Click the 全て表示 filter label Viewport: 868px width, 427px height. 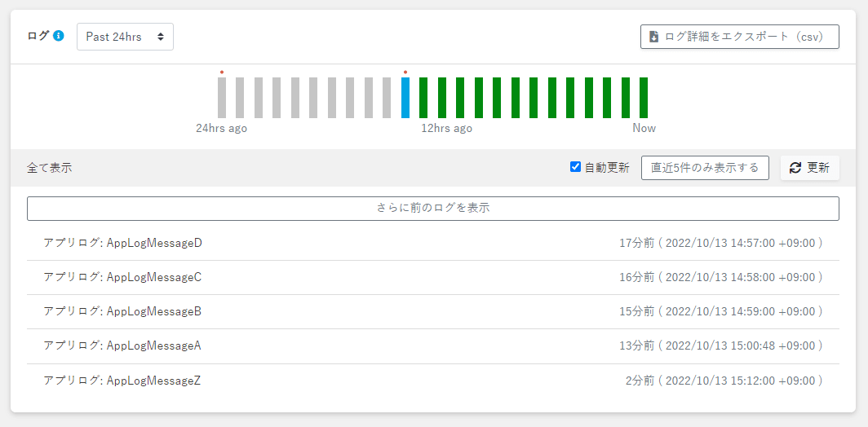click(x=49, y=168)
